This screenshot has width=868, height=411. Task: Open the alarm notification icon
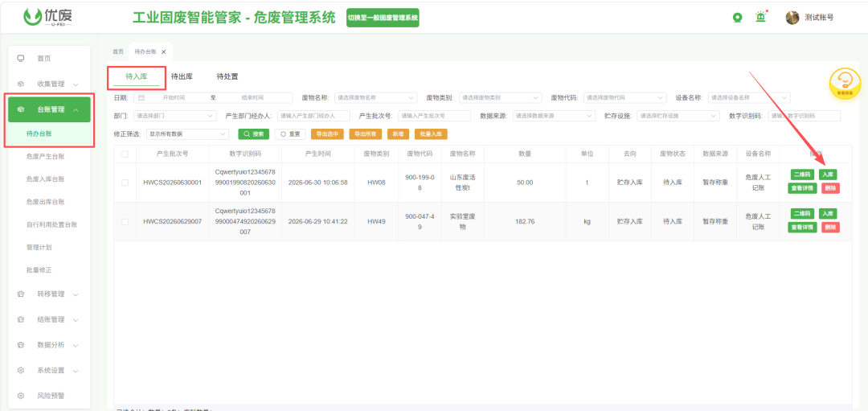[x=761, y=17]
